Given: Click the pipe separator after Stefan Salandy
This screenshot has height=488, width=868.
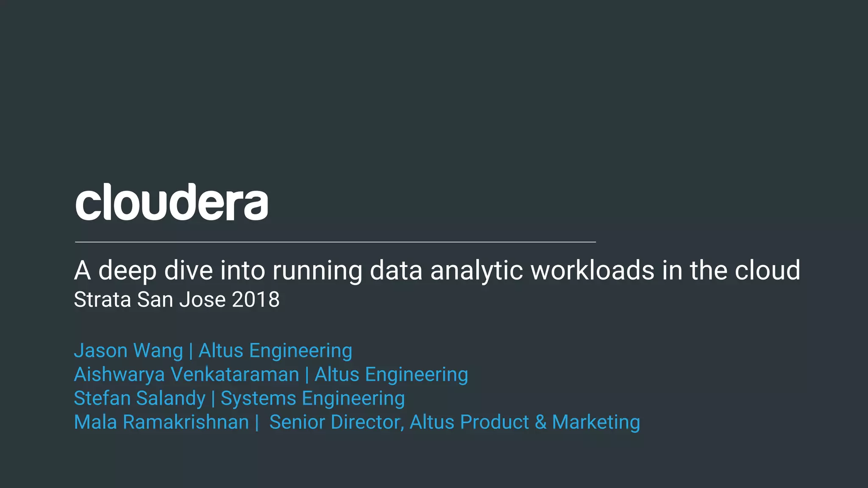Looking at the screenshot, I should (x=213, y=399).
